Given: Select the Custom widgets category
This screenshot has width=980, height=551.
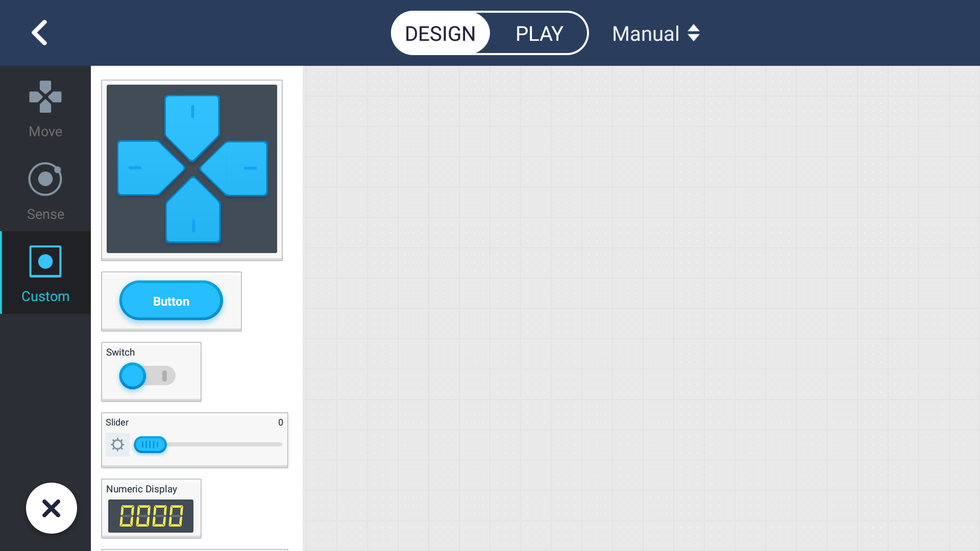Looking at the screenshot, I should click(x=45, y=273).
